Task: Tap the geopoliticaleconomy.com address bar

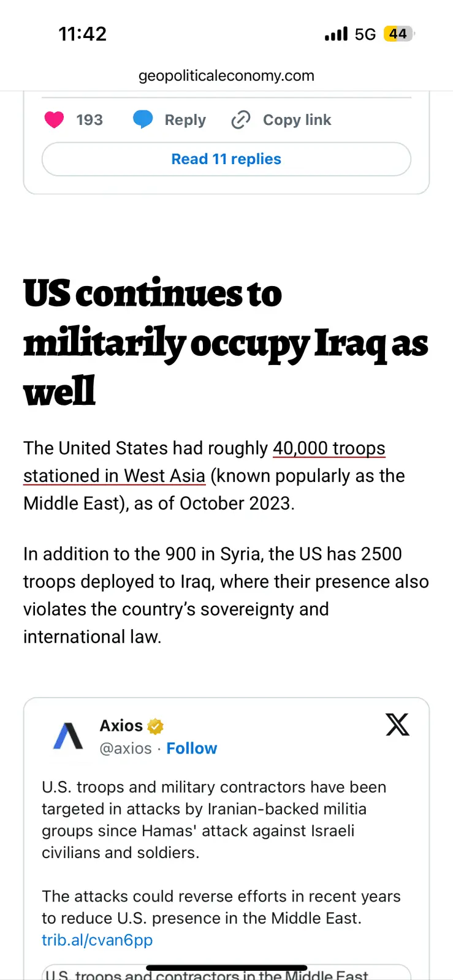Action: 226,76
